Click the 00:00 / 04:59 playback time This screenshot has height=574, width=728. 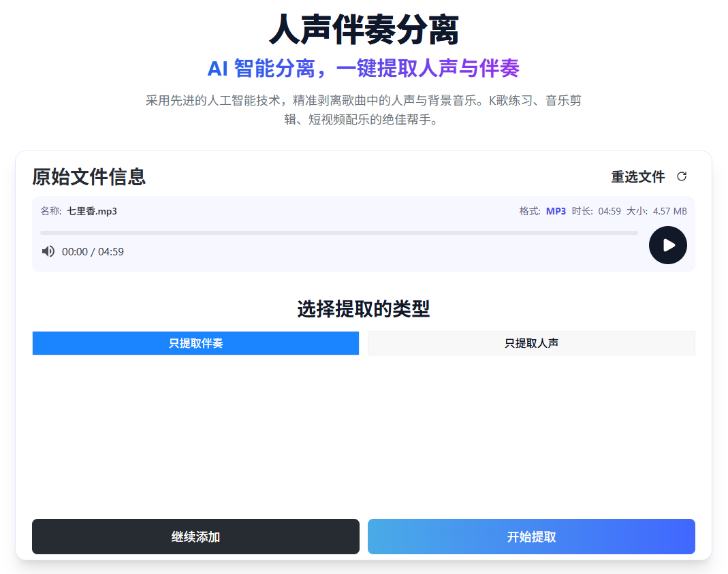93,251
